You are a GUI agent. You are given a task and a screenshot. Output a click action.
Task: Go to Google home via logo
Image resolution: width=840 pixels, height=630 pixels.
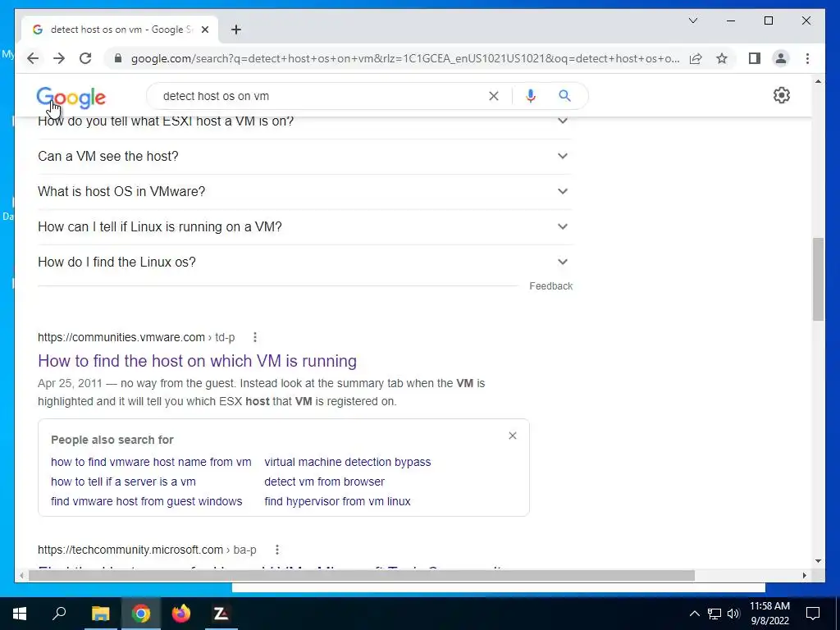[71, 98]
